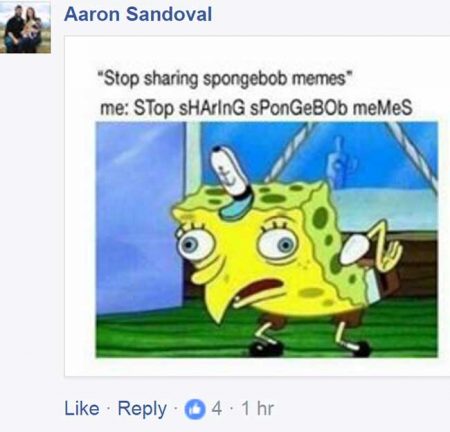The height and width of the screenshot is (432, 450).
Task: Click the "Stop sharing spongebob memes" caption line
Action: click(224, 79)
